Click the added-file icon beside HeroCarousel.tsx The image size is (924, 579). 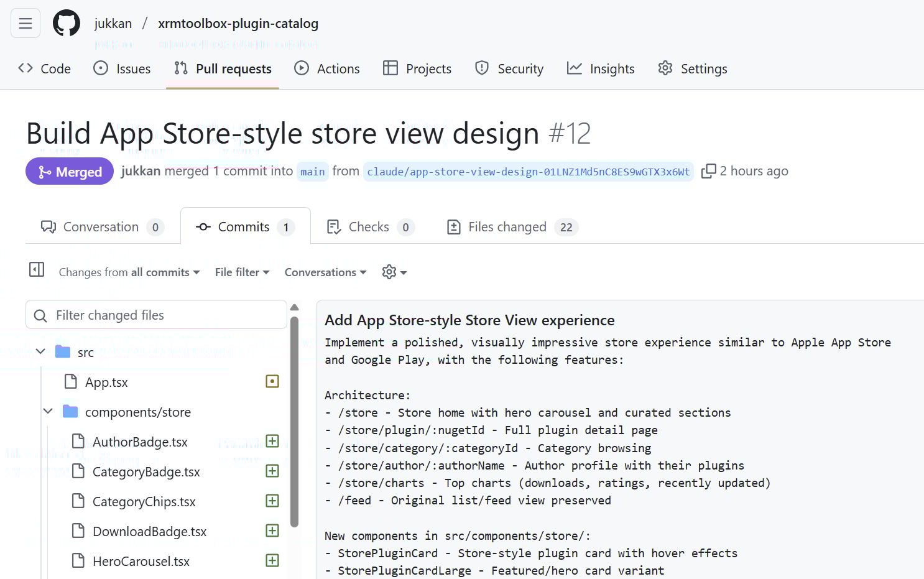[x=272, y=560]
